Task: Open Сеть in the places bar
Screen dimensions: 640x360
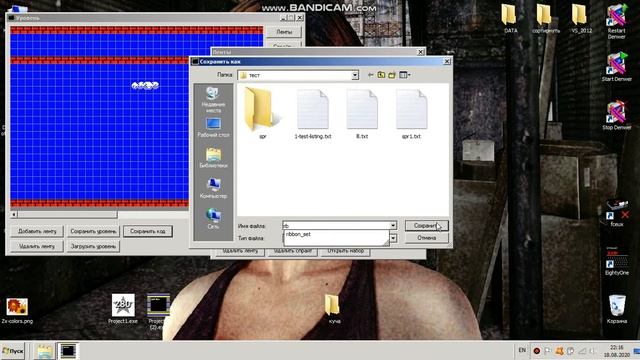Action: [213, 218]
